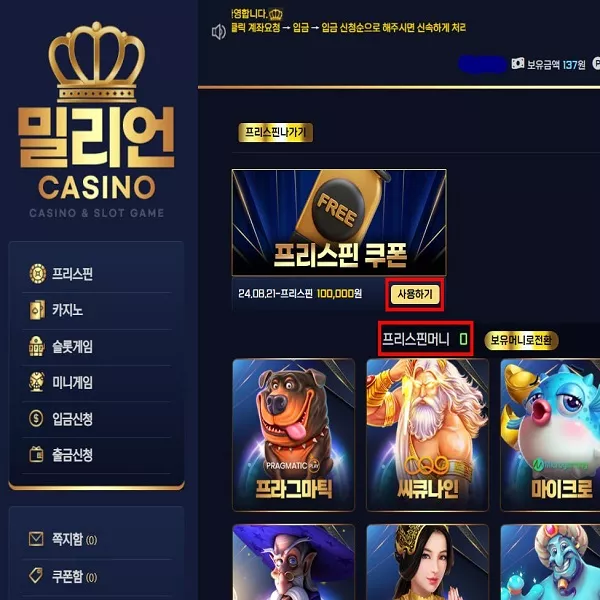Click the 프리스핀 쿠폰 banner image
Viewport: 600px width, 600px height.
(339, 222)
